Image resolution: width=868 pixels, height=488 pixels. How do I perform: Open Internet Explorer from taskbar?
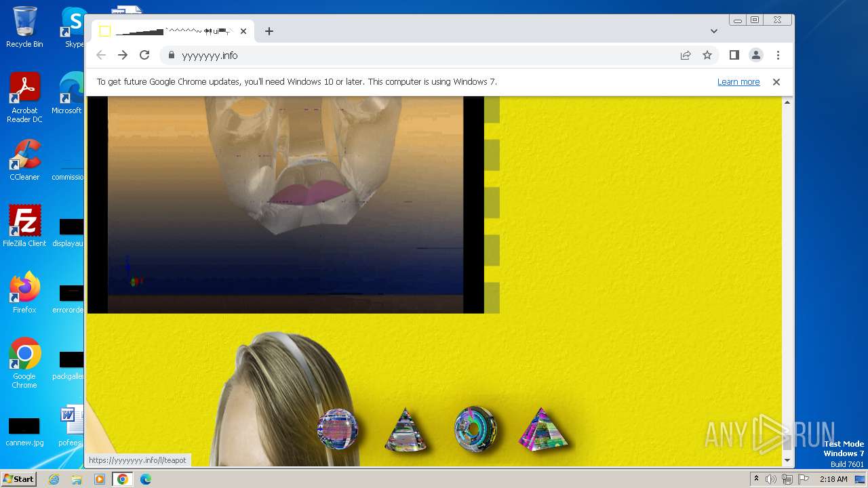(x=54, y=479)
